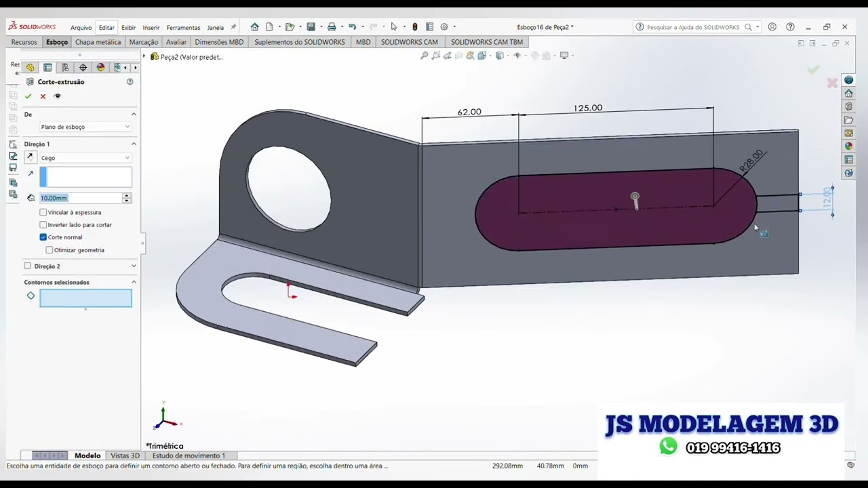Click the Select cursor tool

point(393,27)
